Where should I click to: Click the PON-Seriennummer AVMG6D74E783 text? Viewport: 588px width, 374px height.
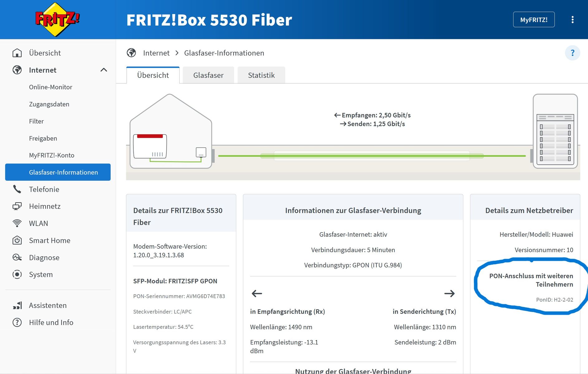179,296
